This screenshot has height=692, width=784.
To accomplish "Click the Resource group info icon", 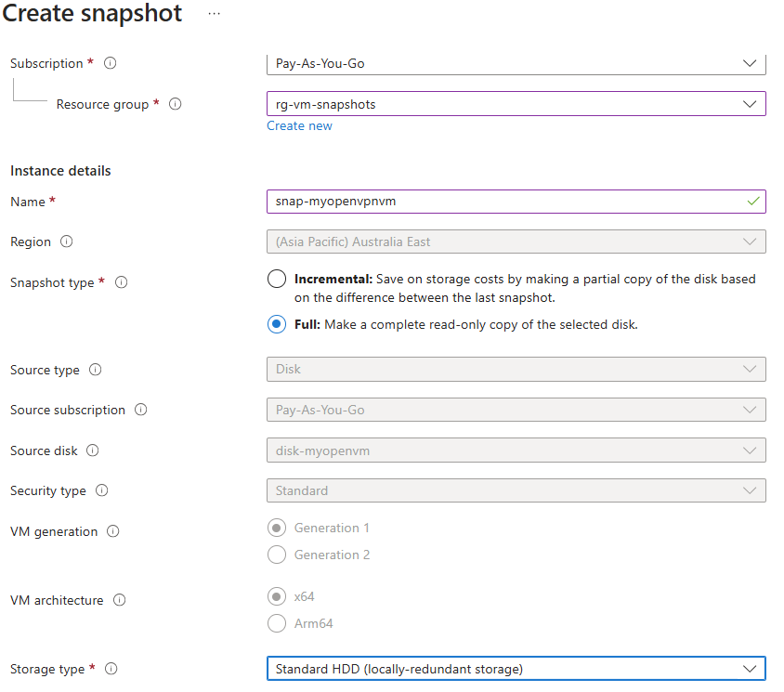I will [x=176, y=104].
